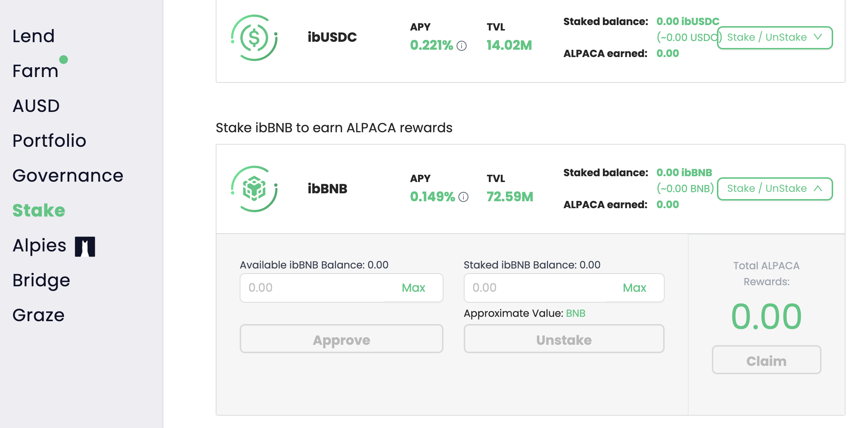
Task: Click the ibBNB TVL value 72.59M
Action: (510, 197)
